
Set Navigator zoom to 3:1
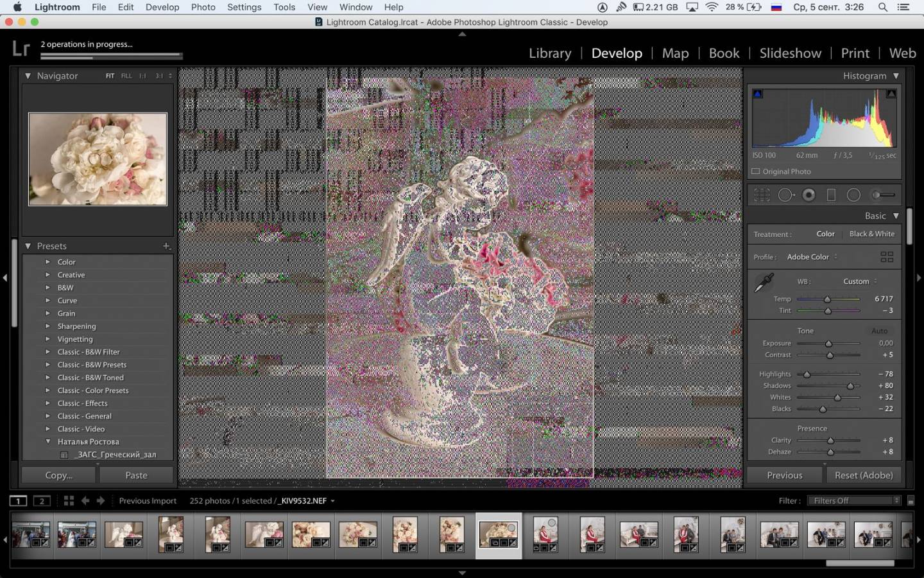point(159,76)
